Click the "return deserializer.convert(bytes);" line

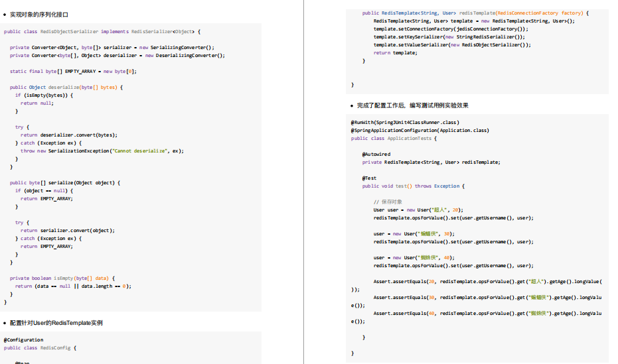[69, 135]
